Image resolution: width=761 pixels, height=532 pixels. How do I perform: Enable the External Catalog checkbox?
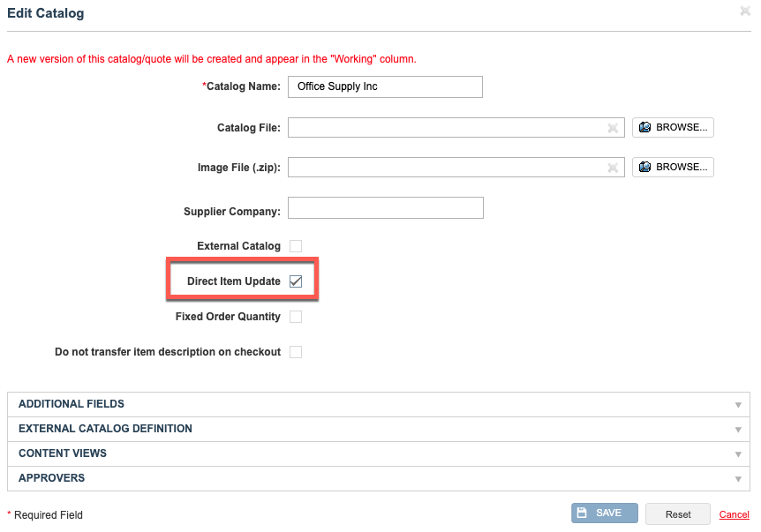(296, 246)
